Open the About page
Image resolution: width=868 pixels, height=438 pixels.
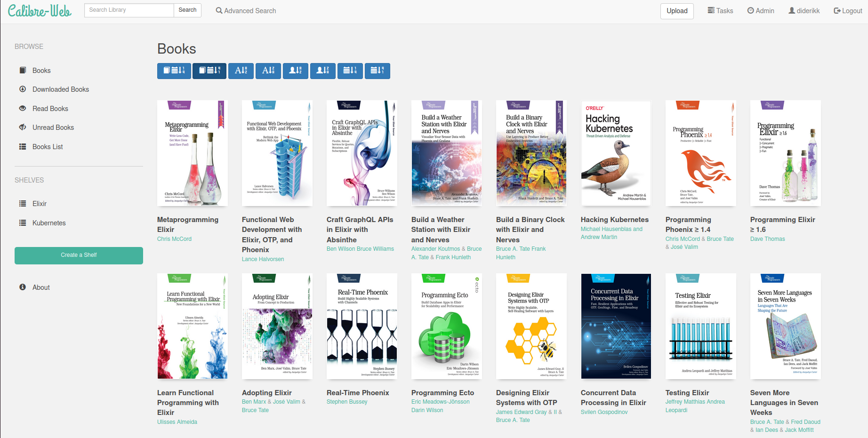coord(41,287)
